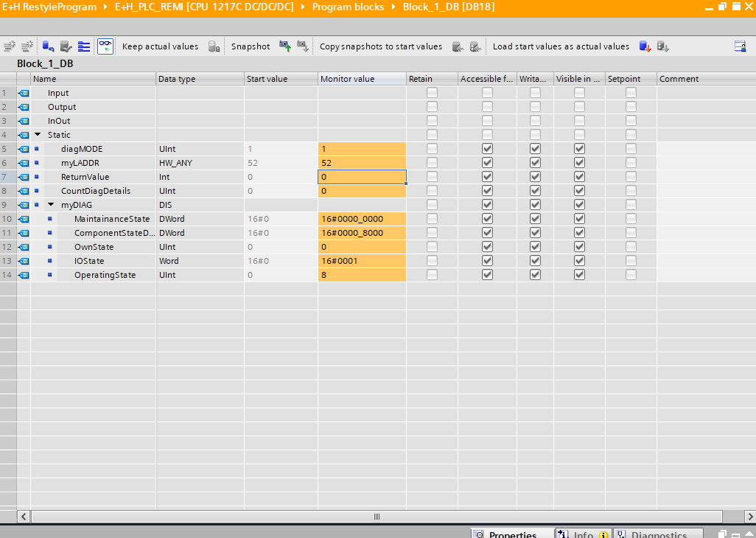This screenshot has width=756, height=538.
Task: Click the load start values icon with red arrow
Action: [x=645, y=46]
